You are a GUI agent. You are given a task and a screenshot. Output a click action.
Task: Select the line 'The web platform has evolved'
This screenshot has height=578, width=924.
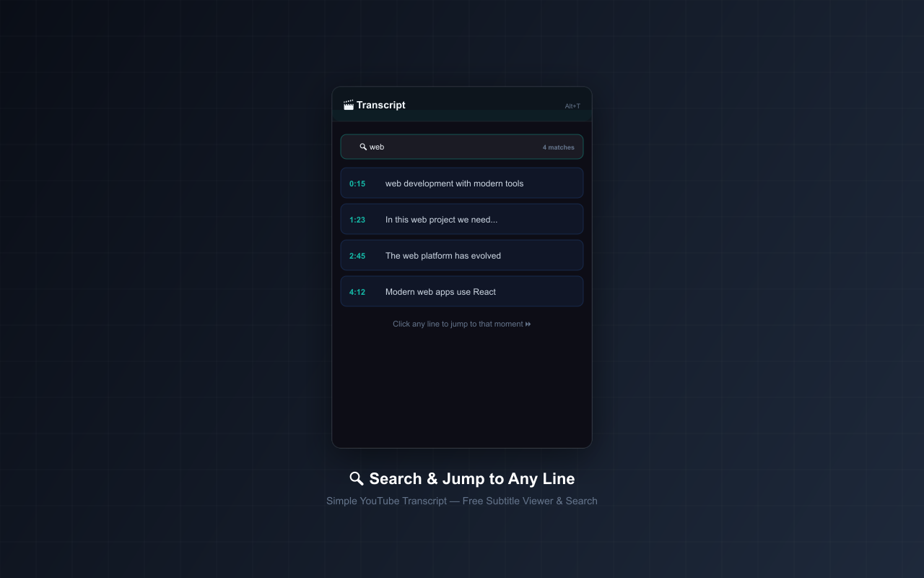[x=443, y=256]
